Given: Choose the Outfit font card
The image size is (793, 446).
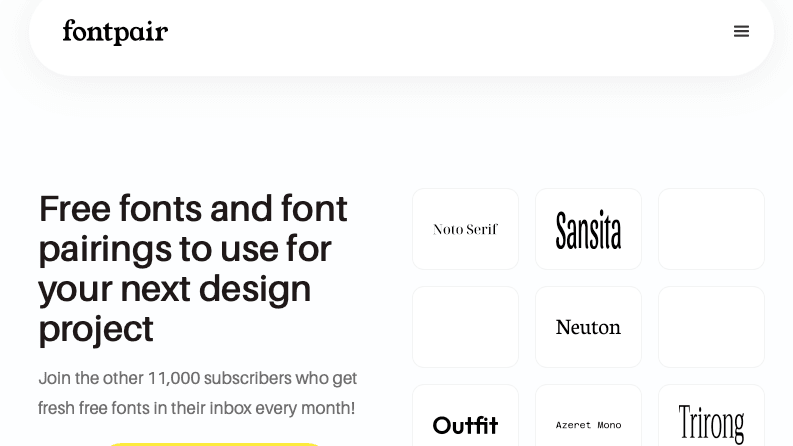Looking at the screenshot, I should [465, 416].
